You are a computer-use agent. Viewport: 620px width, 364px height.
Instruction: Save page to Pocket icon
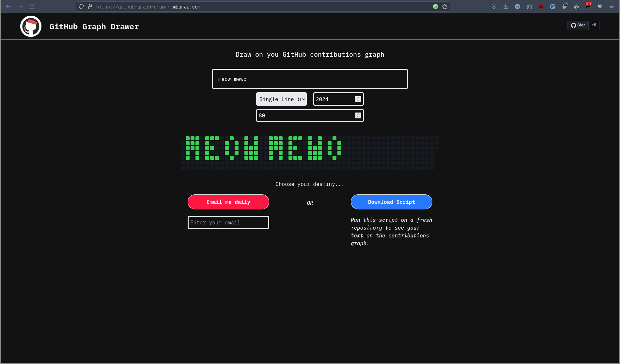(494, 7)
